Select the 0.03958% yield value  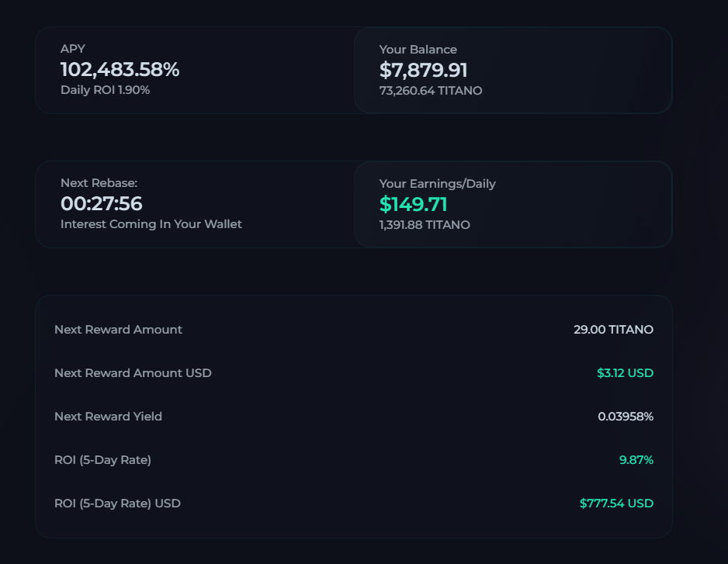(x=626, y=417)
